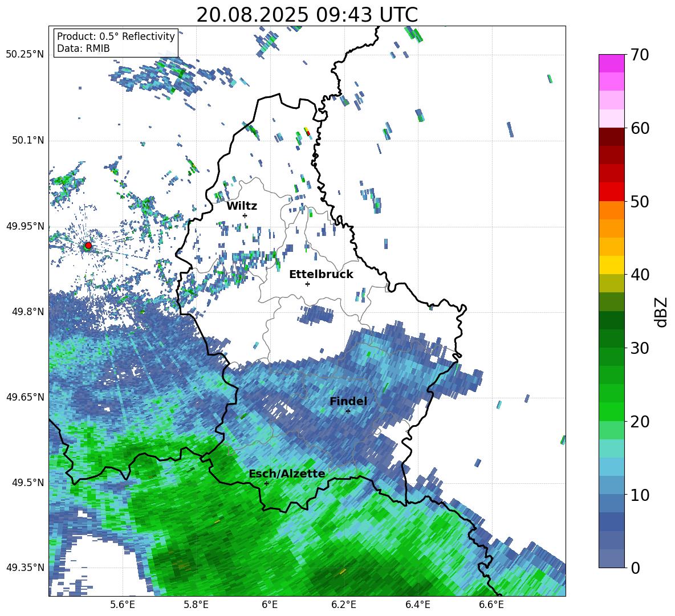Click the 5.8°E longitude label
This screenshot has width=675, height=616.
(x=196, y=605)
